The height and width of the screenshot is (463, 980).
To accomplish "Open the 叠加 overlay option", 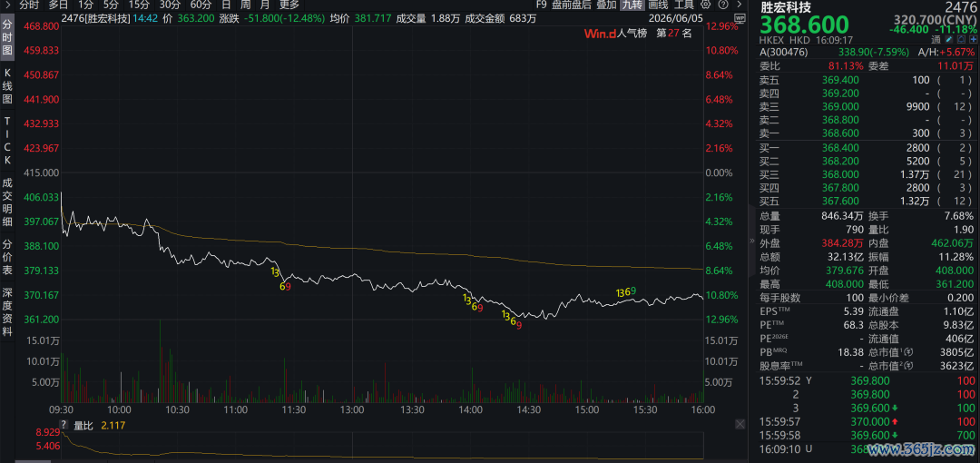I will [606, 5].
